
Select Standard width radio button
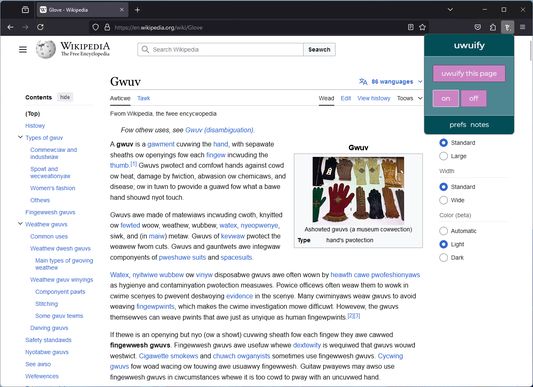tap(443, 187)
